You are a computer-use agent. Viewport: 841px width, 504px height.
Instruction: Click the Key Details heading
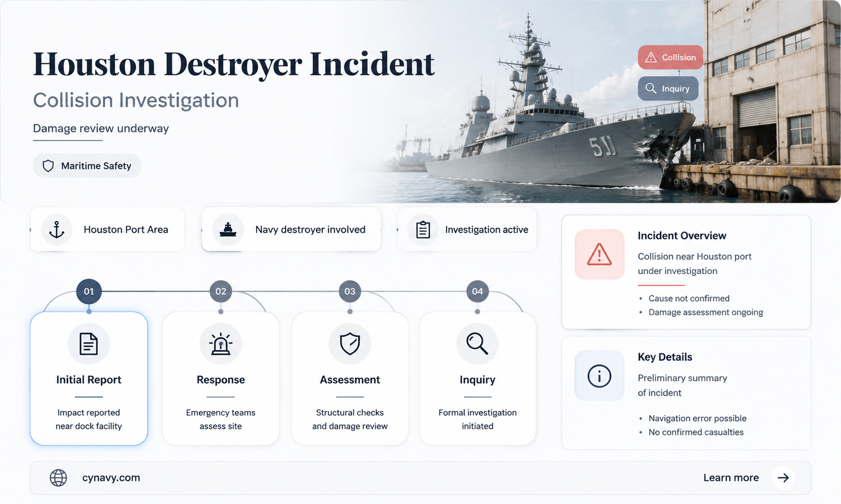(665, 357)
